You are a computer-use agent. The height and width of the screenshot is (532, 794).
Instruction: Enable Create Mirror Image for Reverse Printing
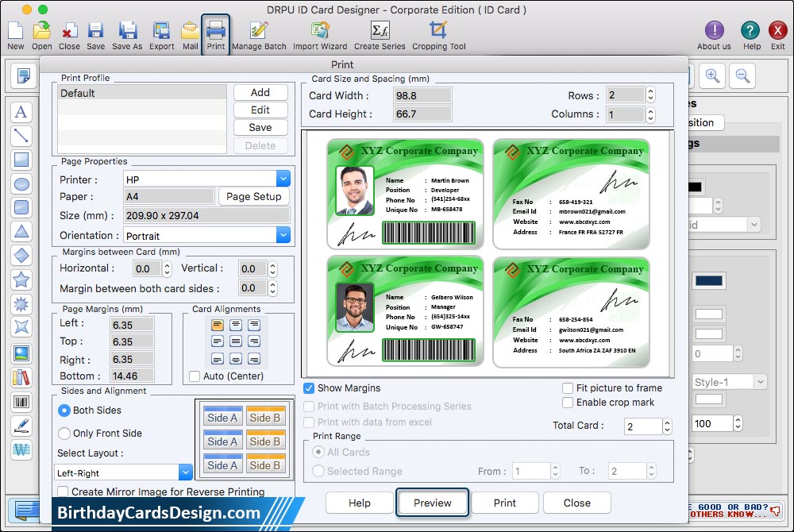[x=63, y=492]
